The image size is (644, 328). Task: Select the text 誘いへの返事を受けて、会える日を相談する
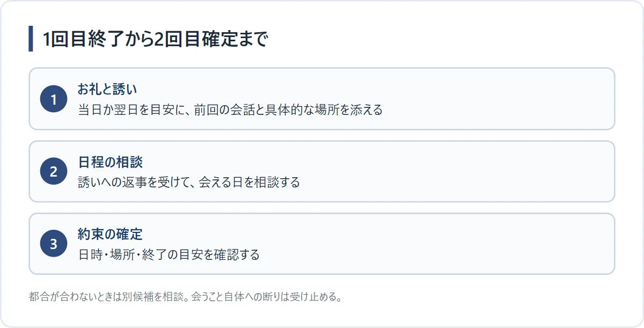click(189, 183)
